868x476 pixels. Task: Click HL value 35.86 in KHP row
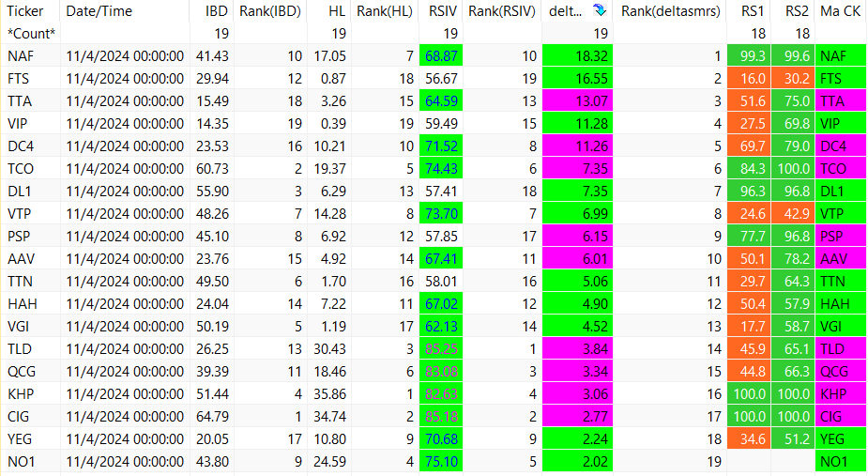click(328, 394)
